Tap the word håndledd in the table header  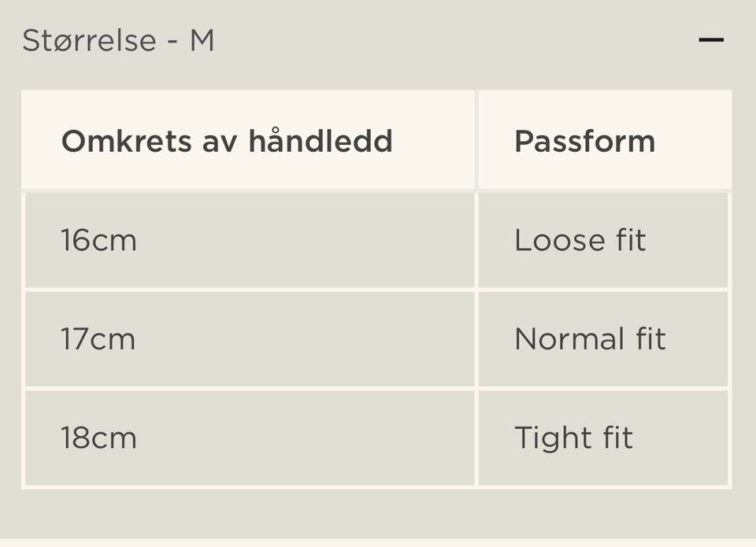click(321, 141)
